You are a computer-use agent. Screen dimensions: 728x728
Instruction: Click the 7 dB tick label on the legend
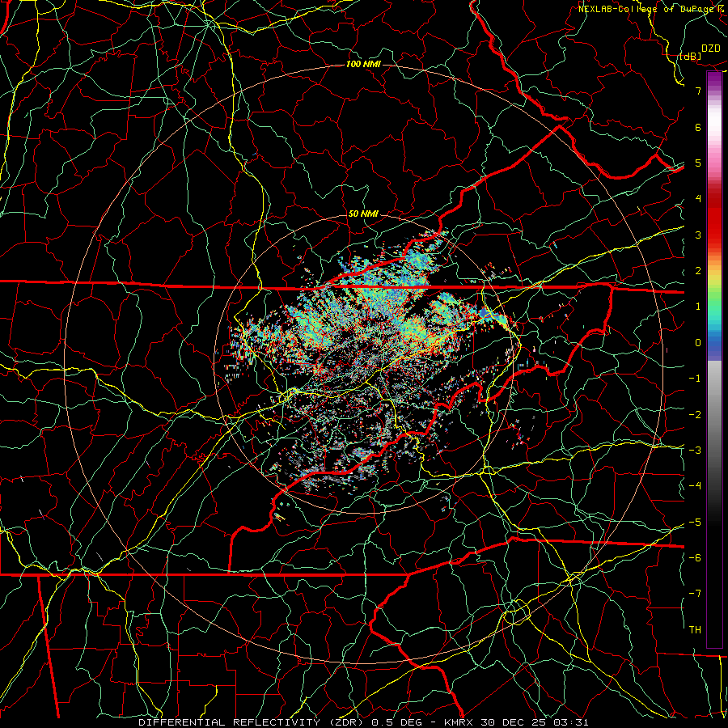tap(698, 91)
